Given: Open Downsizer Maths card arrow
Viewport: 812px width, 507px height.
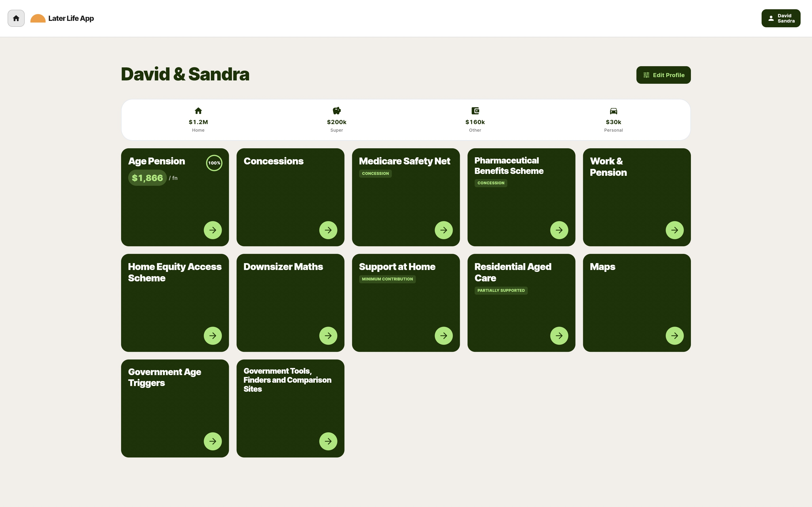Looking at the screenshot, I should 328,336.
